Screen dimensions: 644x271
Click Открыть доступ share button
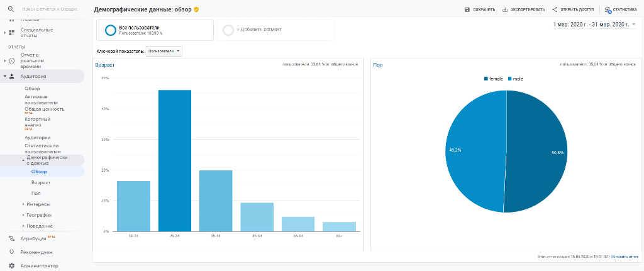pyautogui.click(x=573, y=9)
